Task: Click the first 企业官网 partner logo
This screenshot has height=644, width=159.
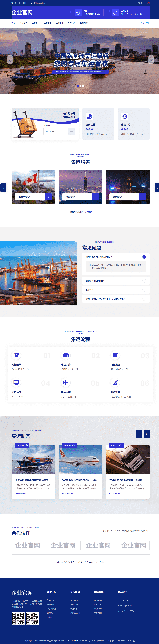Action: [28, 545]
